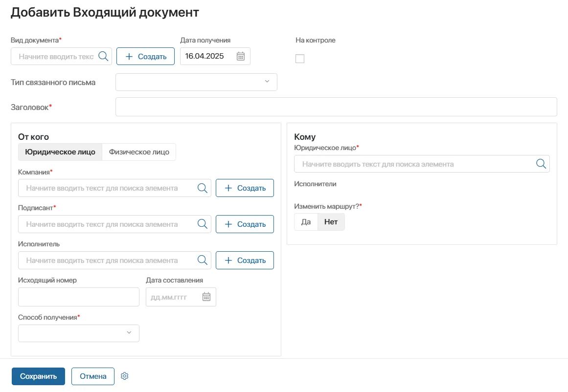The height and width of the screenshot is (392, 568).
Task: Select Нет for Изменить маршрут
Action: 331,221
